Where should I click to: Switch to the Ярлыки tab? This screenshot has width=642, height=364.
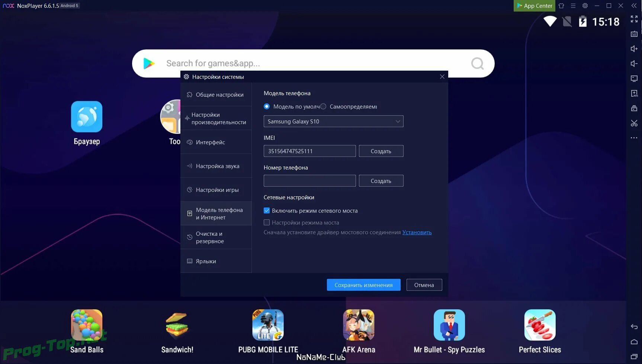click(216, 261)
